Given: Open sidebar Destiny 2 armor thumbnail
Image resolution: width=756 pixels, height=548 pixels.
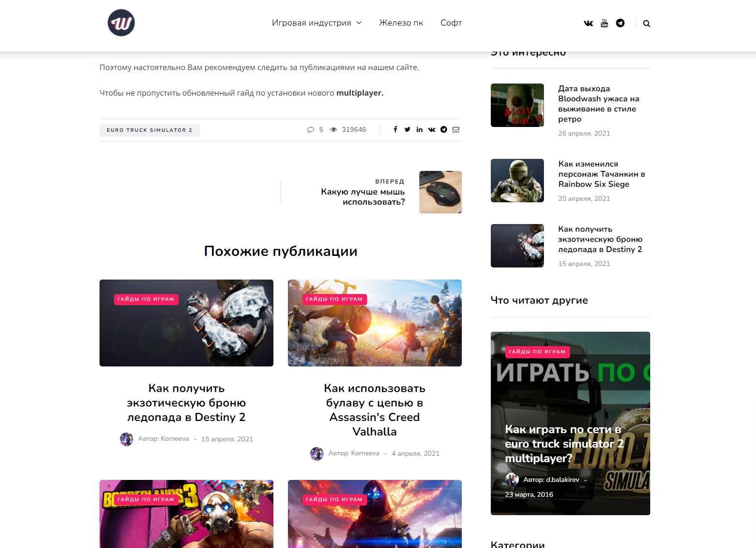Looking at the screenshot, I should click(517, 246).
